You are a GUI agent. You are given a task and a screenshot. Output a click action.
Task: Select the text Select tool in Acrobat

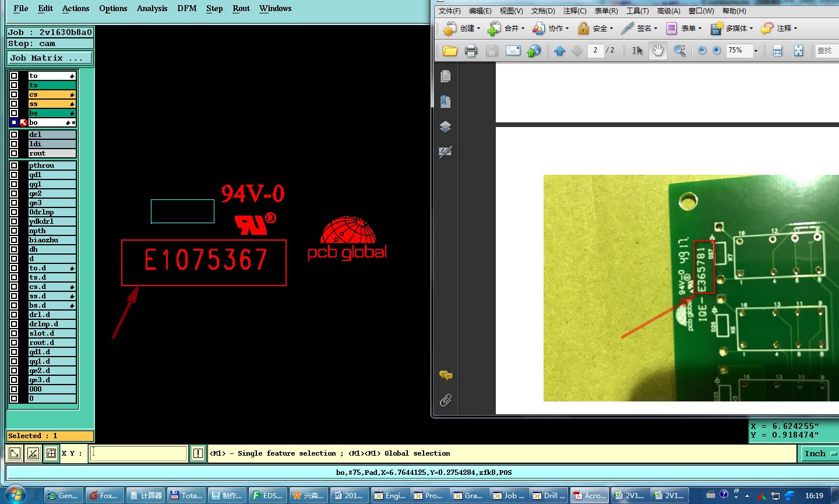pos(637,51)
